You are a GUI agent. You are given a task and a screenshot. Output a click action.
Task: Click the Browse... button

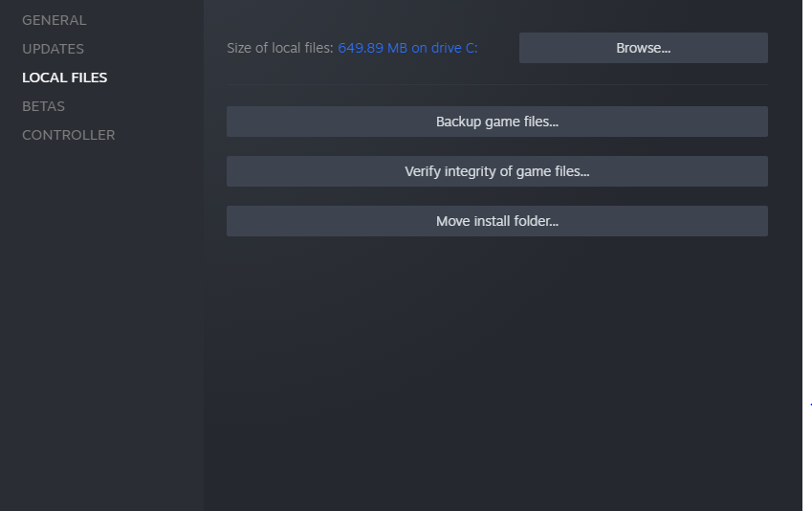click(x=643, y=48)
